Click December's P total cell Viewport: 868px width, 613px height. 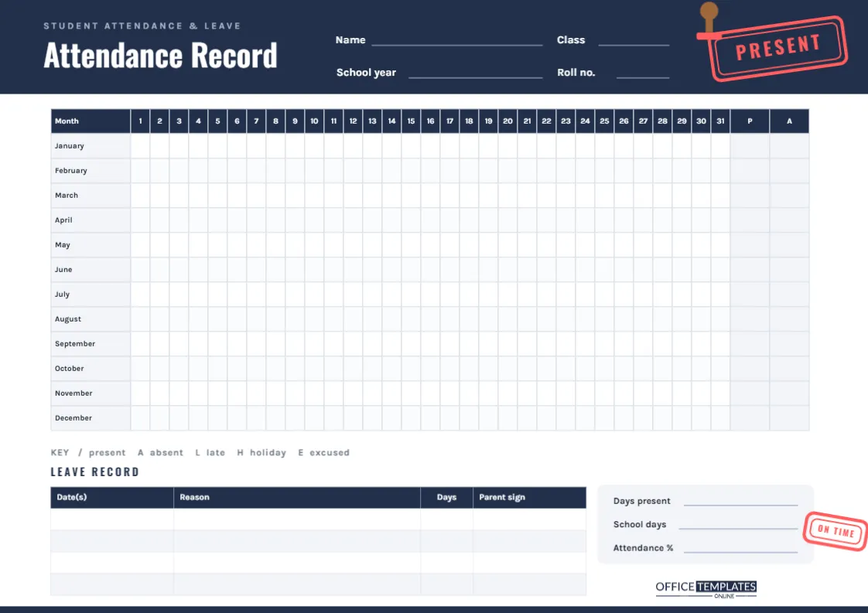click(750, 417)
